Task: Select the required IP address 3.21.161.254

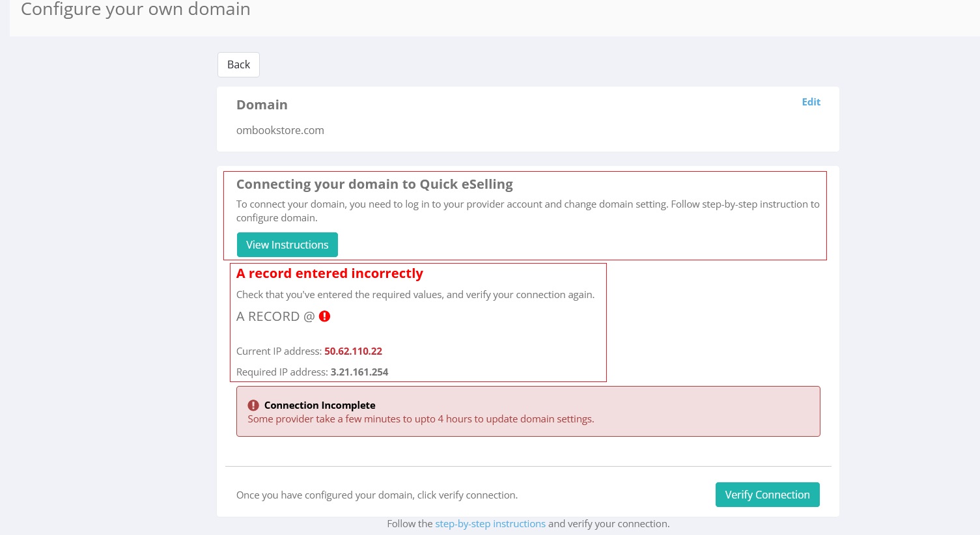Action: (x=359, y=372)
